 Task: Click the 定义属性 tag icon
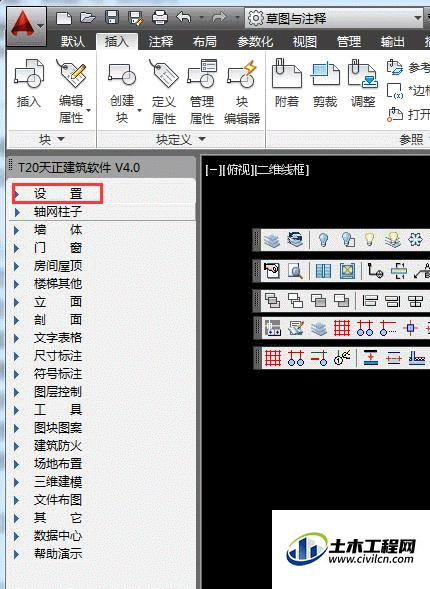click(164, 74)
